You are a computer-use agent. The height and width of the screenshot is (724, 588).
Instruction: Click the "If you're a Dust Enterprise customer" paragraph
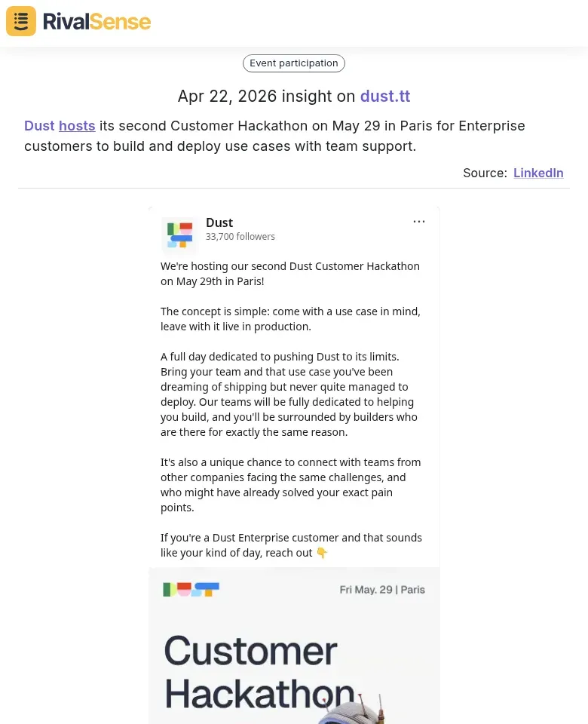click(x=289, y=545)
